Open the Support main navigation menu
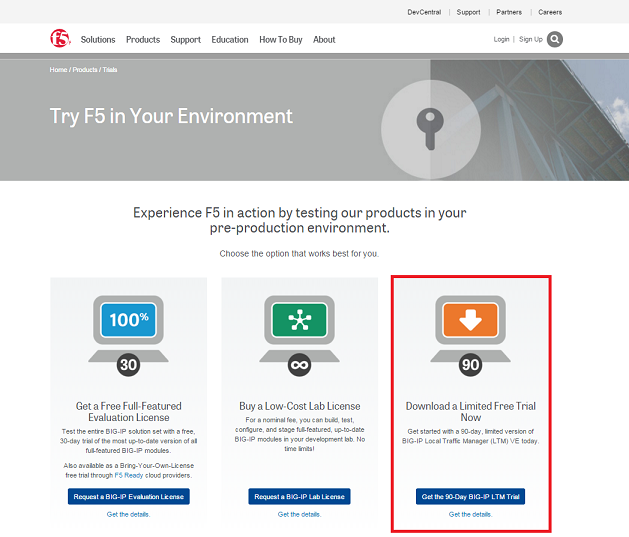Image resolution: width=629 pixels, height=537 pixels. [x=185, y=40]
